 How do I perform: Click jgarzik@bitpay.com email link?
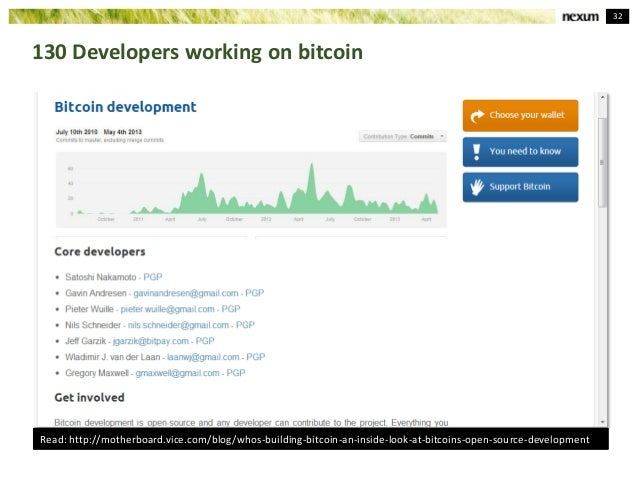pyautogui.click(x=151, y=341)
